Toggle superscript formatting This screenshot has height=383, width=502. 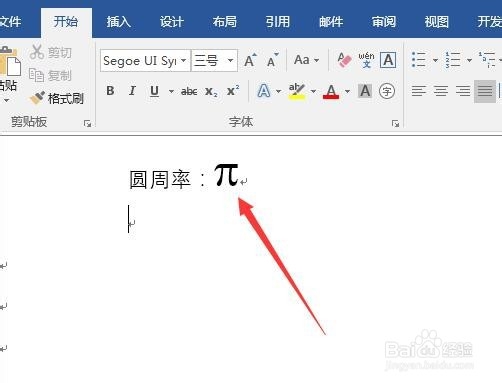[233, 90]
